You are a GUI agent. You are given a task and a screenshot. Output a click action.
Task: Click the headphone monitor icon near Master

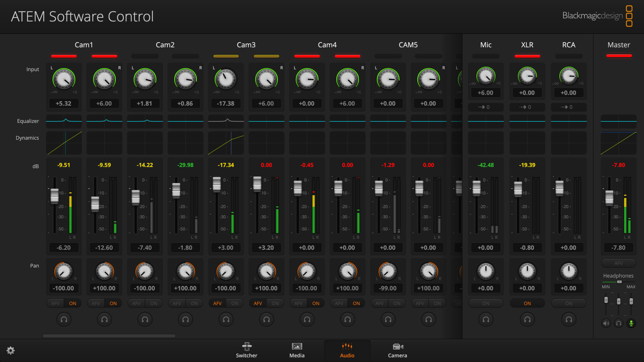(x=618, y=323)
